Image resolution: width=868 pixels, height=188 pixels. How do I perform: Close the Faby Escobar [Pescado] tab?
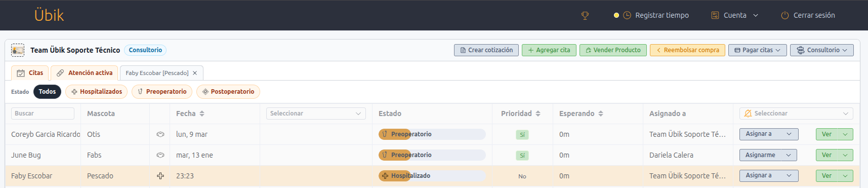[195, 73]
